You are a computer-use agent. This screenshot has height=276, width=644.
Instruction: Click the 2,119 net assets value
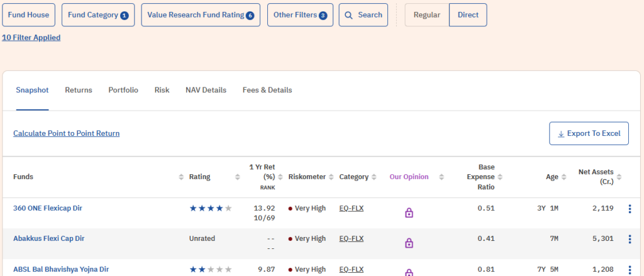click(x=603, y=208)
